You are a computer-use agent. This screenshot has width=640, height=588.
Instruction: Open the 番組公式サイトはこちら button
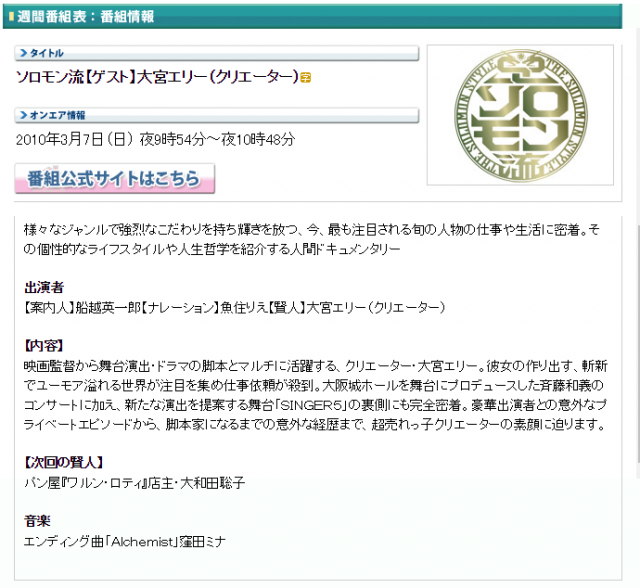click(x=115, y=178)
